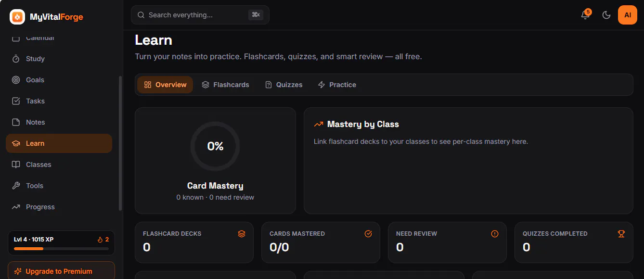Click the Mastery by Class heading
The width and height of the screenshot is (644, 279).
[363, 124]
